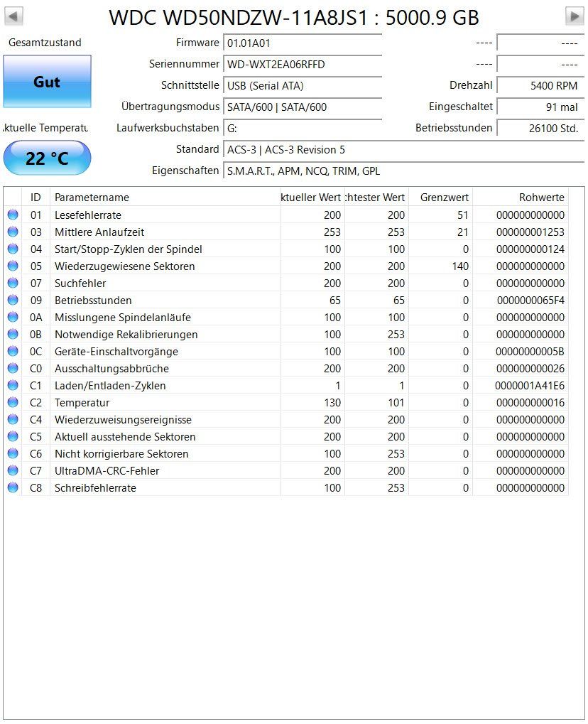This screenshot has height=724, width=588.
Task: Click status icon for Nicht korrigierbare Sektoren
Action: (x=13, y=454)
